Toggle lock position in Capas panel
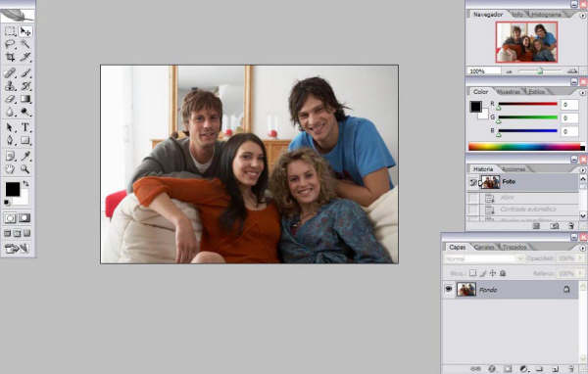 [x=493, y=273]
